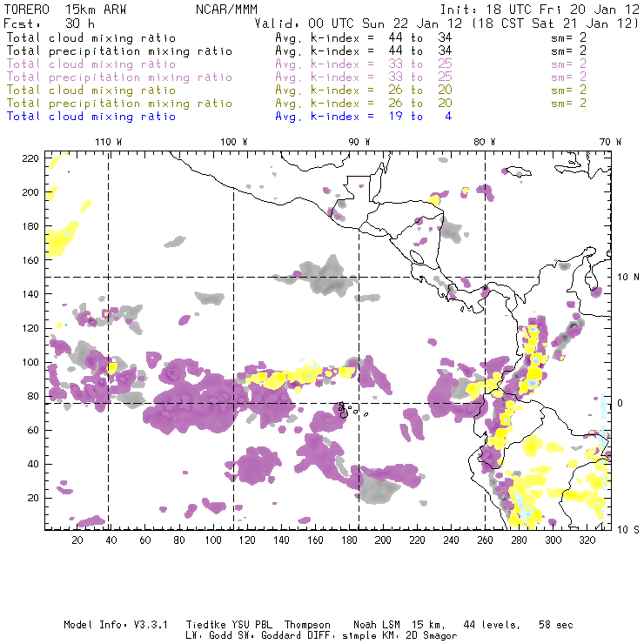Select x-axis tick label "320"
This screenshot has height=644, width=644.
(587, 540)
